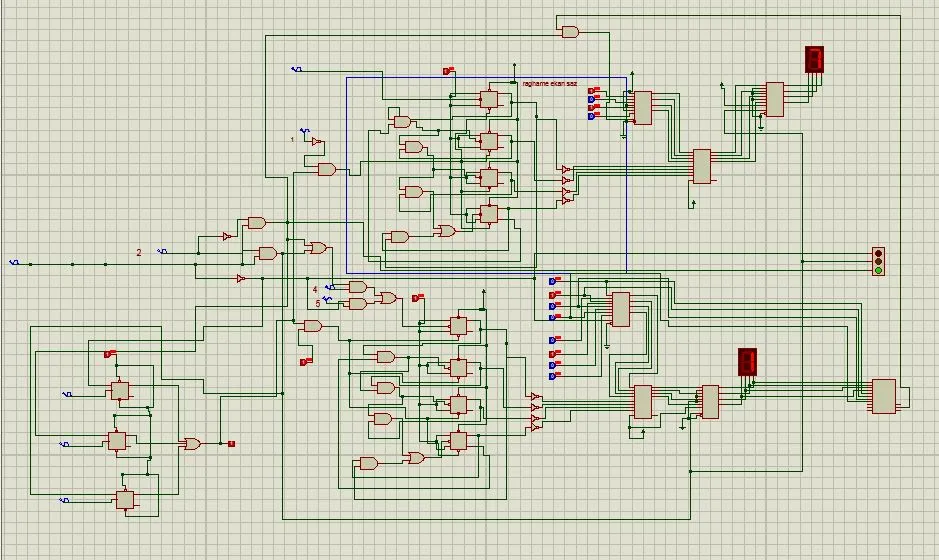Click the inverter next to label 1
Viewport: 939px width, 560px height.
317,143
